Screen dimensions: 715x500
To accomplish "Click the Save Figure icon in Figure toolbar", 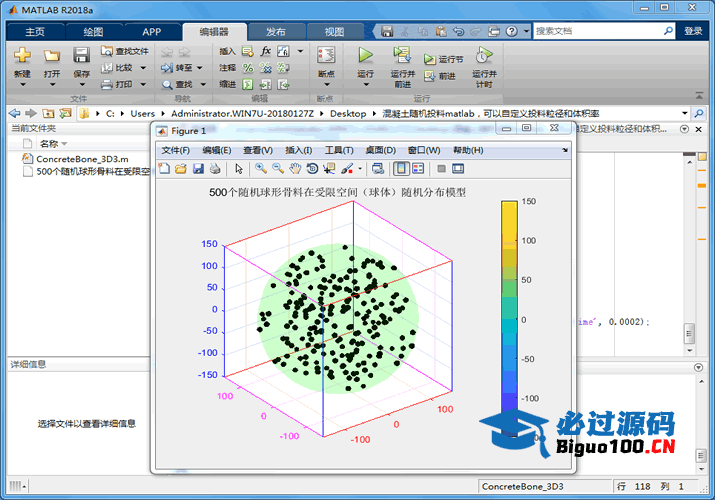I will (x=198, y=169).
